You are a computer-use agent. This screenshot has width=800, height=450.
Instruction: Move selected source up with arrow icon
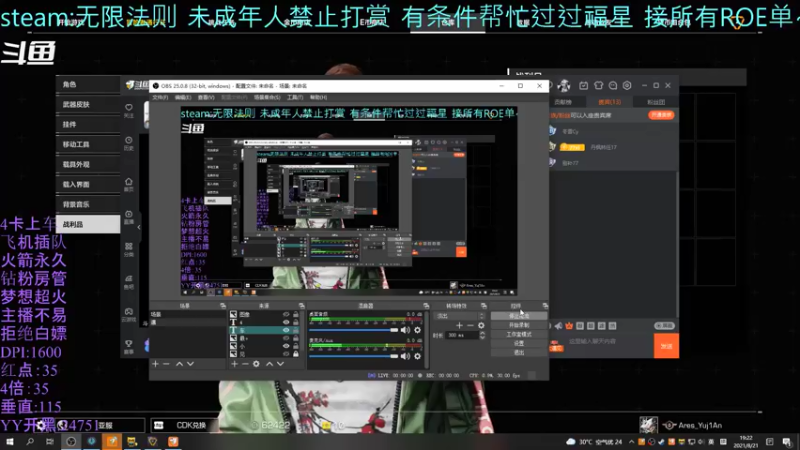269,364
